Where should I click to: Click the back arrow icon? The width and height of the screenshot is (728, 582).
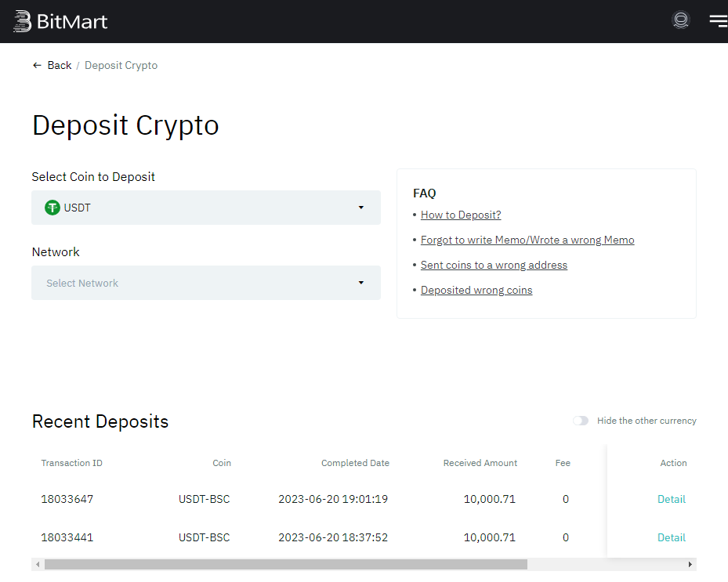pos(37,66)
